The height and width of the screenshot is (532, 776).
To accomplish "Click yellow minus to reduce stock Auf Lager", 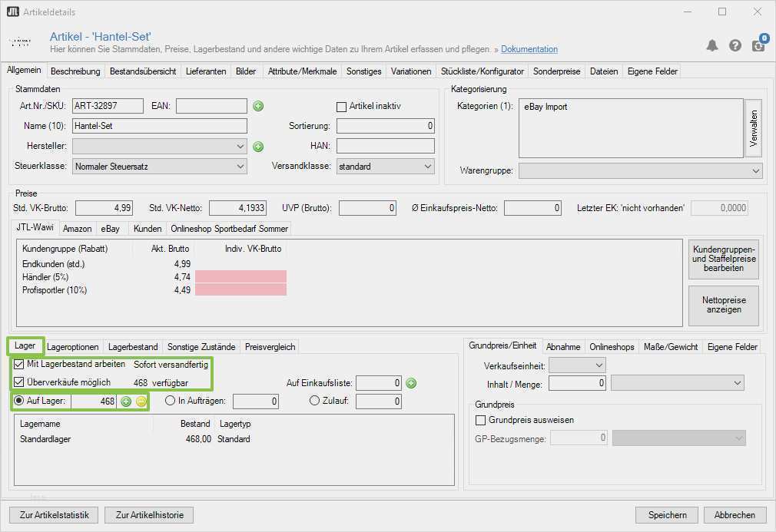I will [x=141, y=401].
